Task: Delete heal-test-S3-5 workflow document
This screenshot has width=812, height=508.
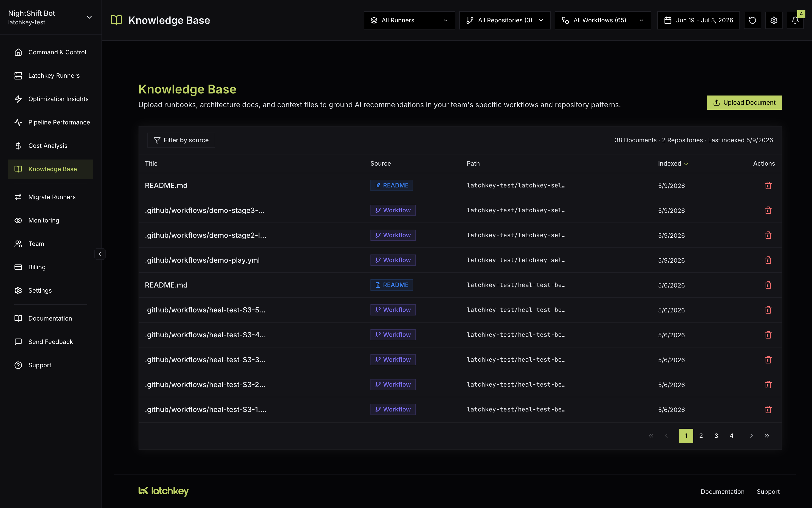Action: click(768, 310)
